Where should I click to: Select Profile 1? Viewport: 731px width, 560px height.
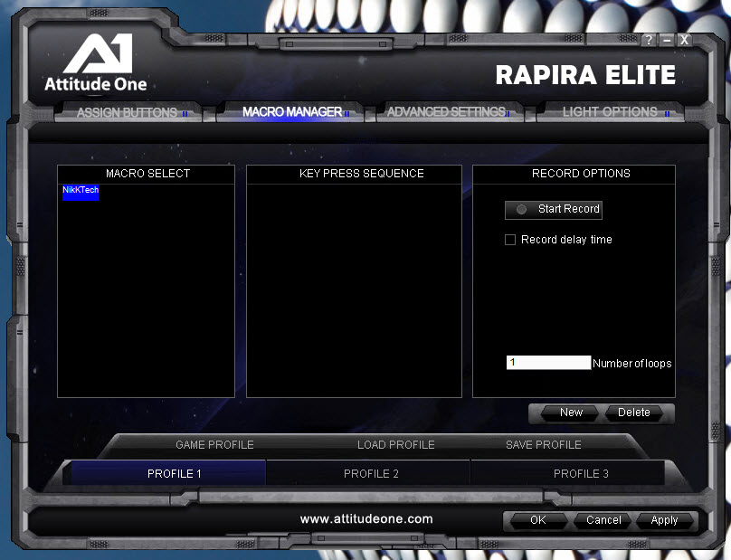click(168, 473)
